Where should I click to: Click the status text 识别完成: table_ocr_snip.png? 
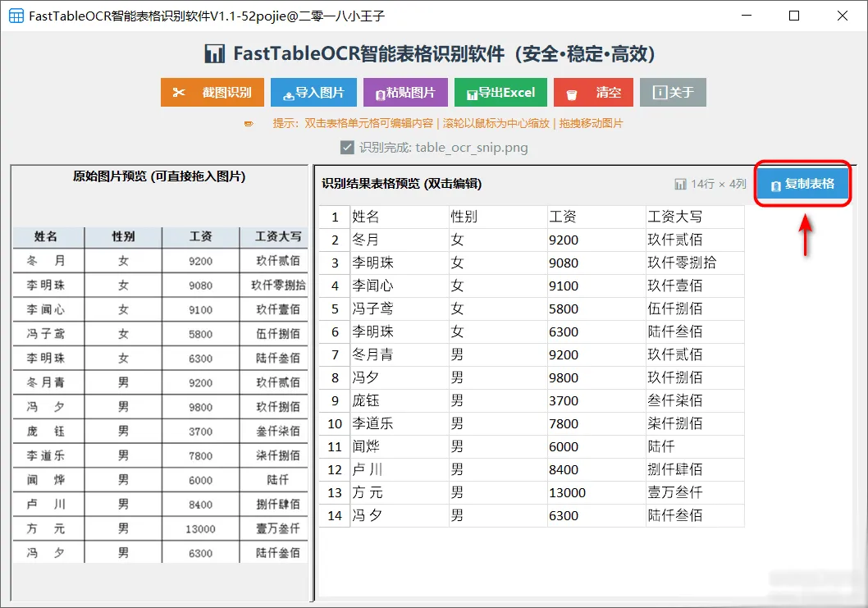pos(443,148)
